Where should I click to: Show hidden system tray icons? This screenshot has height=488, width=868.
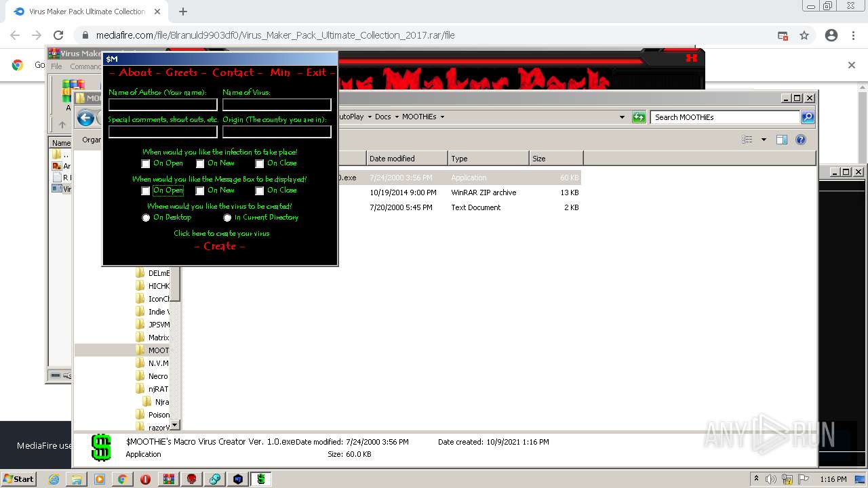(756, 479)
